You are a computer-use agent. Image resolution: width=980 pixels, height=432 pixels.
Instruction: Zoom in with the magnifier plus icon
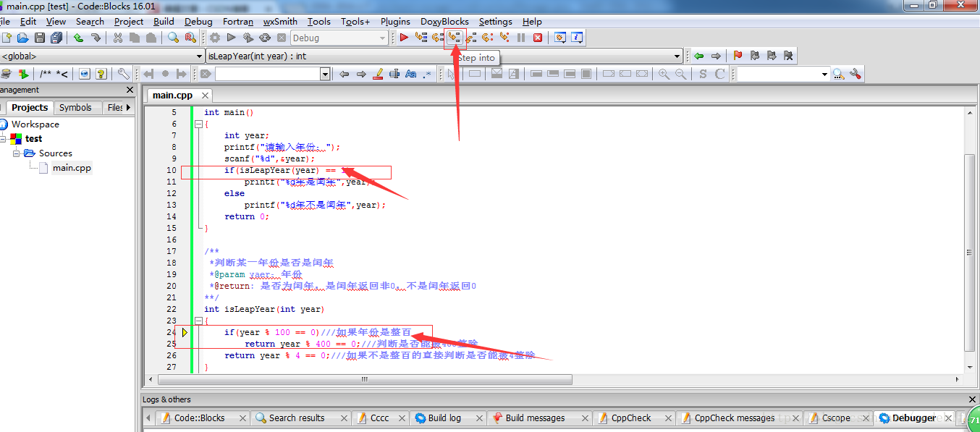[664, 74]
